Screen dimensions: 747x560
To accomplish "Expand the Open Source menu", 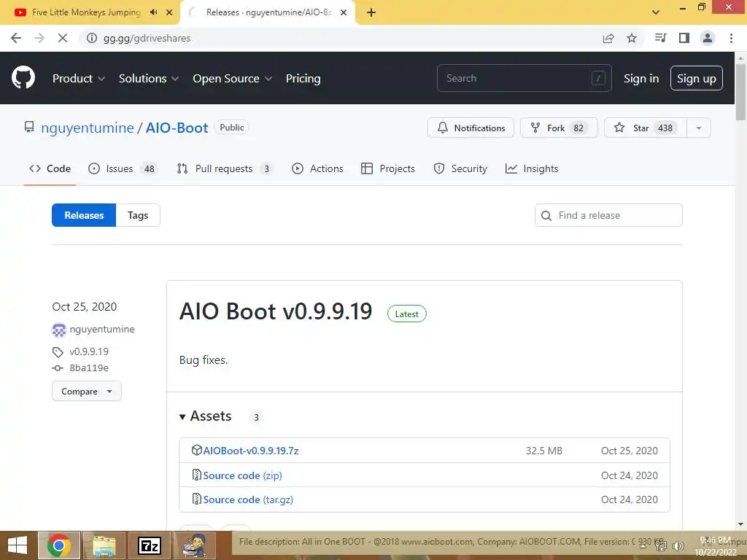I will [x=233, y=79].
